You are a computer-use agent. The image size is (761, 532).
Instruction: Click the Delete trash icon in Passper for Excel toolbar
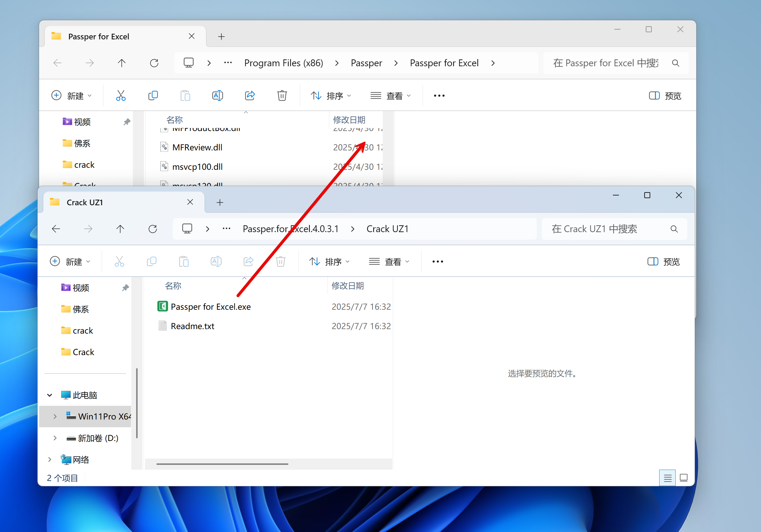(x=282, y=96)
